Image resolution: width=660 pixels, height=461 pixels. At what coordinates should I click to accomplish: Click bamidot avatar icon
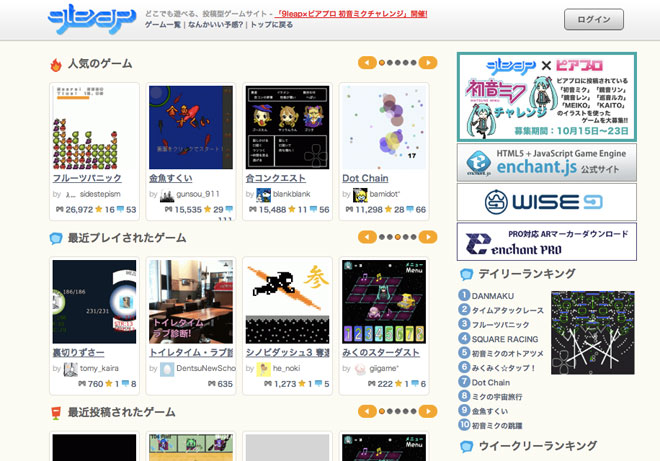pyautogui.click(x=360, y=195)
